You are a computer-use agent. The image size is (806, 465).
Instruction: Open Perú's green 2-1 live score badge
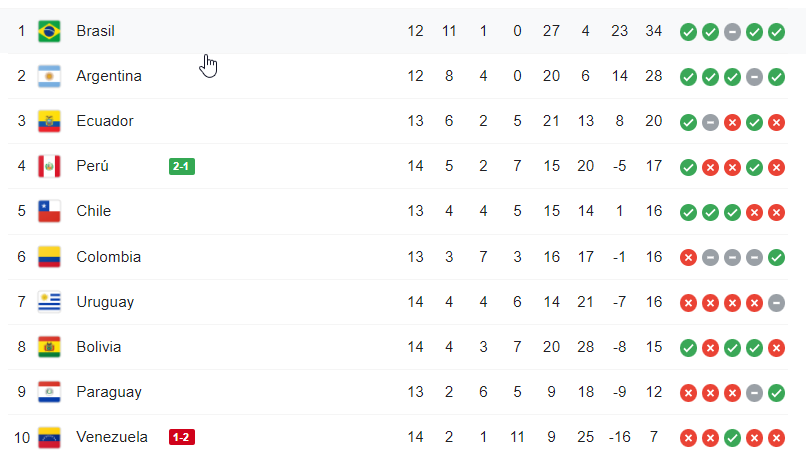pyautogui.click(x=182, y=166)
